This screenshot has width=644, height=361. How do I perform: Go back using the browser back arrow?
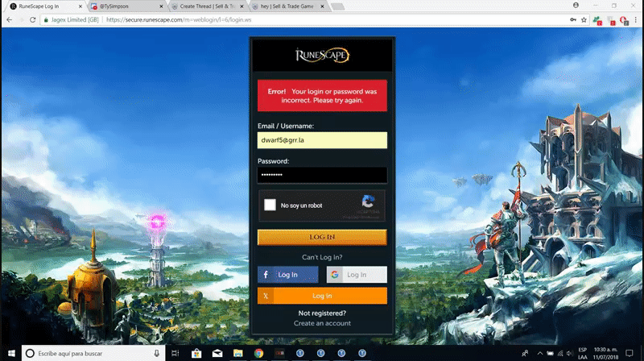click(x=10, y=19)
